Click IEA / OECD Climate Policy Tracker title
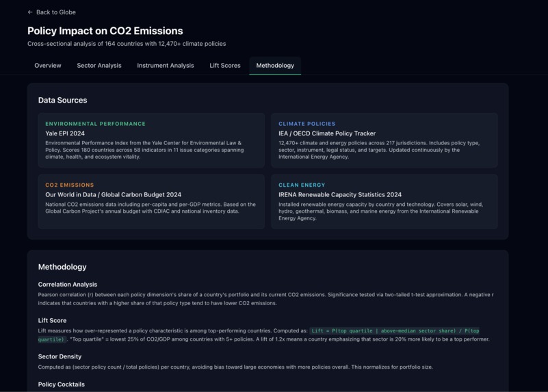The height and width of the screenshot is (392, 548). coord(327,133)
